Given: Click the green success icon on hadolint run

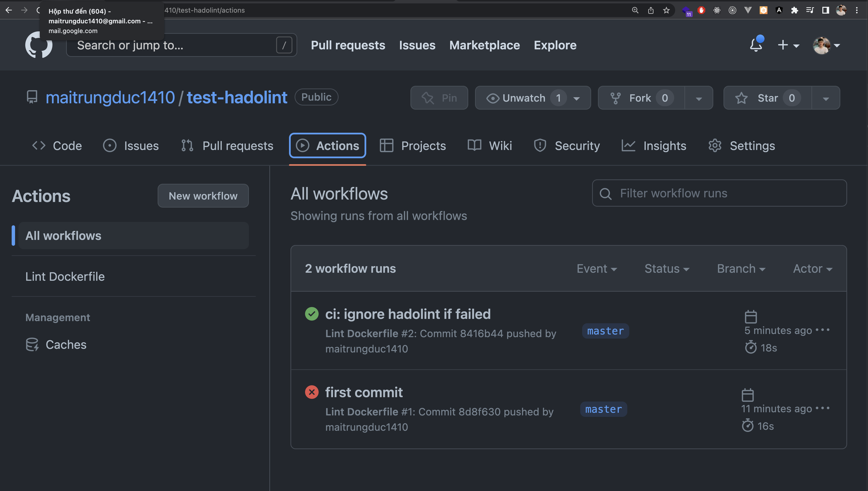Looking at the screenshot, I should click(x=312, y=314).
